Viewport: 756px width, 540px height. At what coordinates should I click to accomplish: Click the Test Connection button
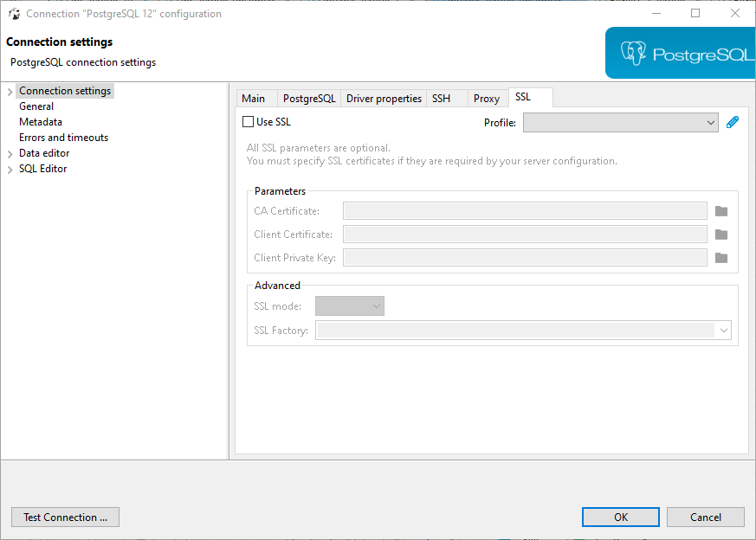click(65, 517)
